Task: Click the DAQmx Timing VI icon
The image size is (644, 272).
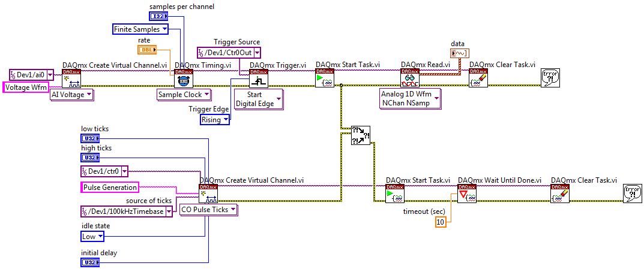Action: tap(183, 79)
